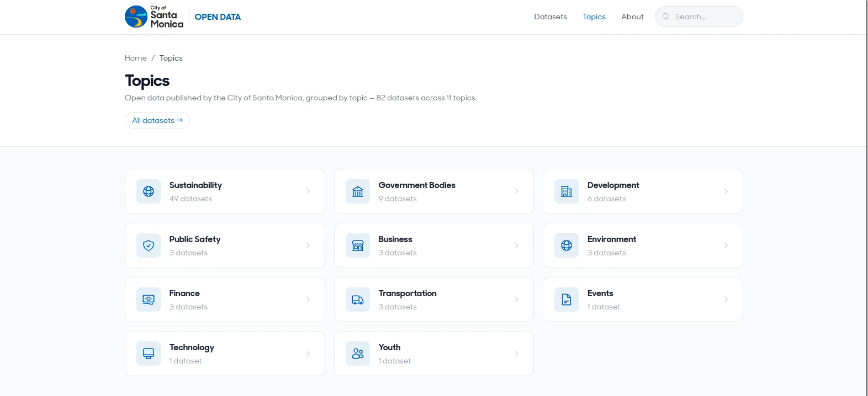Click the Topics breadcrumb item

click(171, 58)
